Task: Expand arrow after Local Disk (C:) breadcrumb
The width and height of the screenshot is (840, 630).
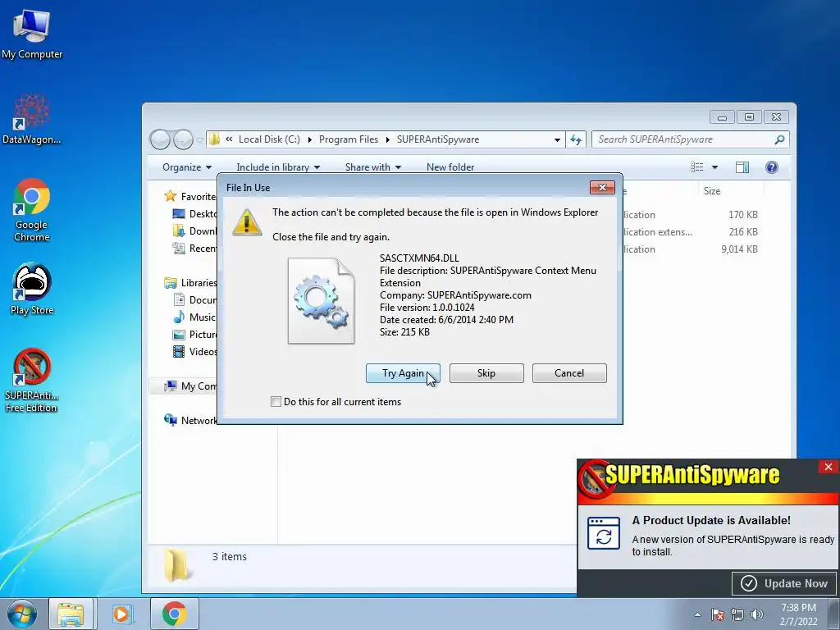Action: click(x=309, y=139)
